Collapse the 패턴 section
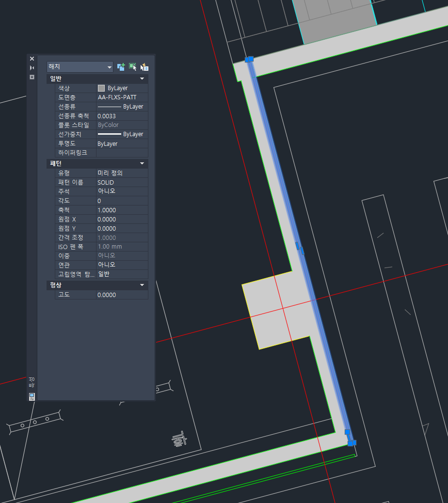 pyautogui.click(x=142, y=164)
